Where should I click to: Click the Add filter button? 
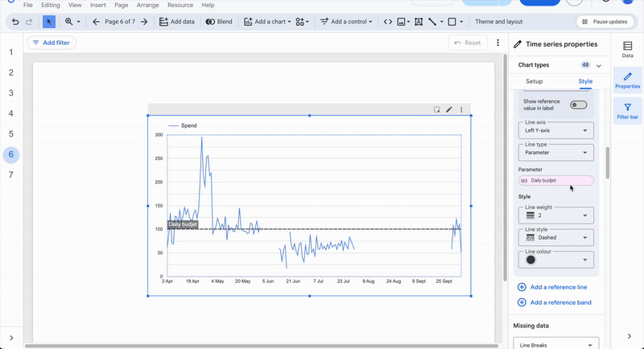click(52, 43)
